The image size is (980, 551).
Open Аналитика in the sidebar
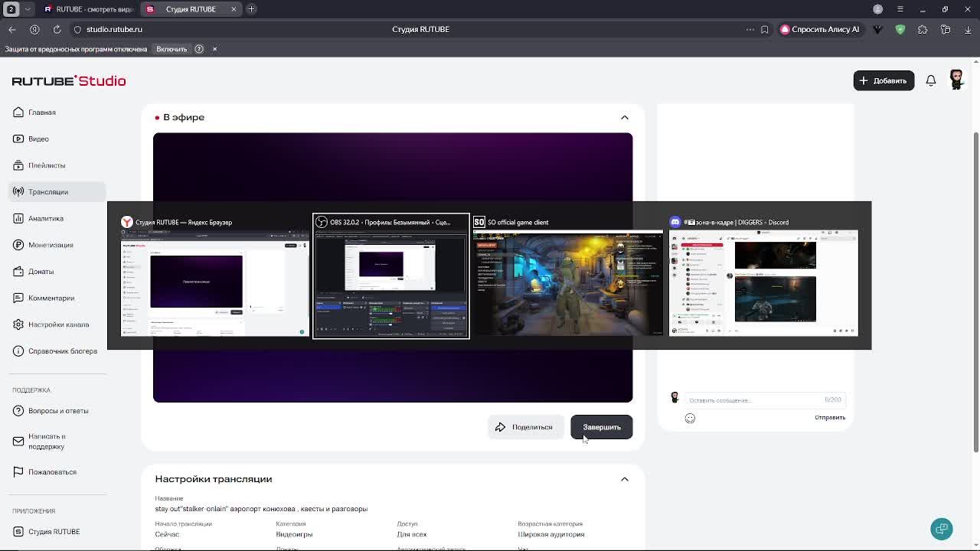point(46,218)
